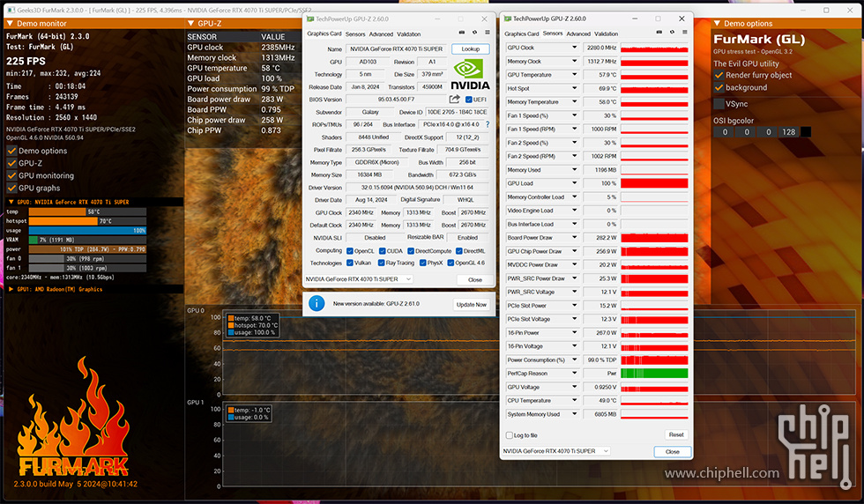Click the refresh icon in left GPU-Z window
Viewport: 864px width, 504px height.
[x=474, y=33]
